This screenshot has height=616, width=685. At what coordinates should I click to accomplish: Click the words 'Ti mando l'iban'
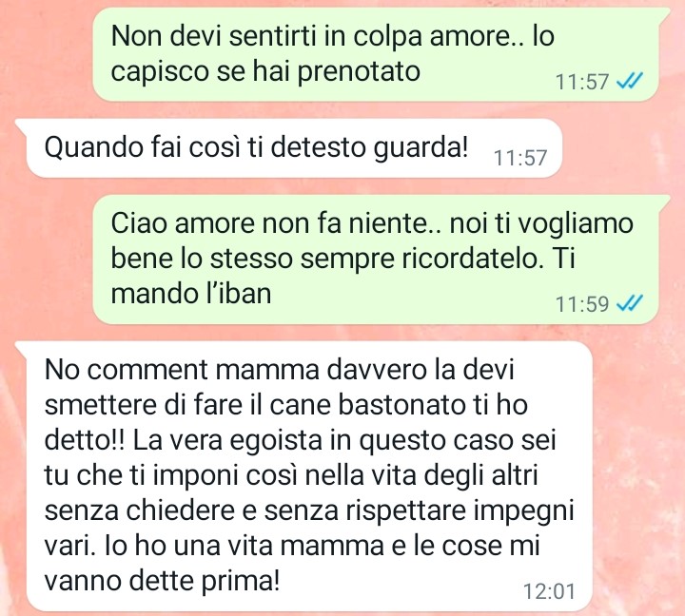(191, 294)
